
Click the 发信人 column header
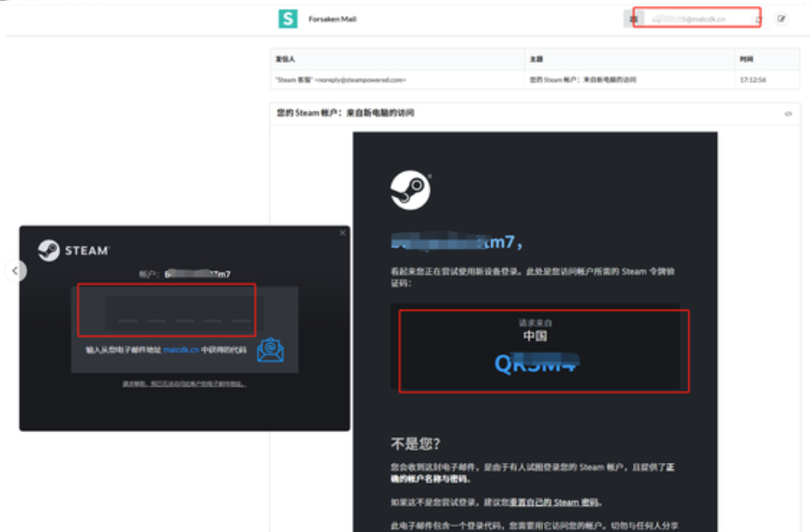285,59
